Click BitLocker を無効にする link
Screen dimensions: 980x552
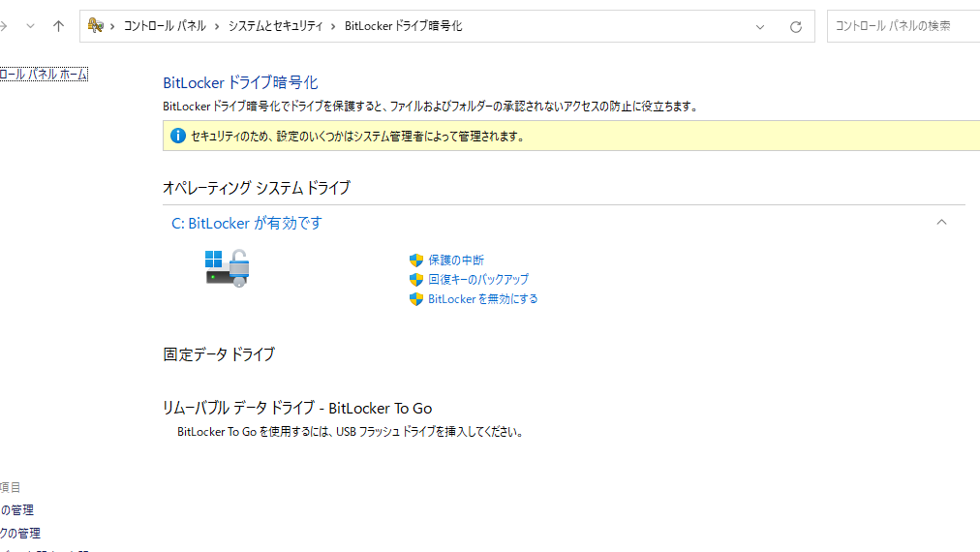tap(482, 299)
